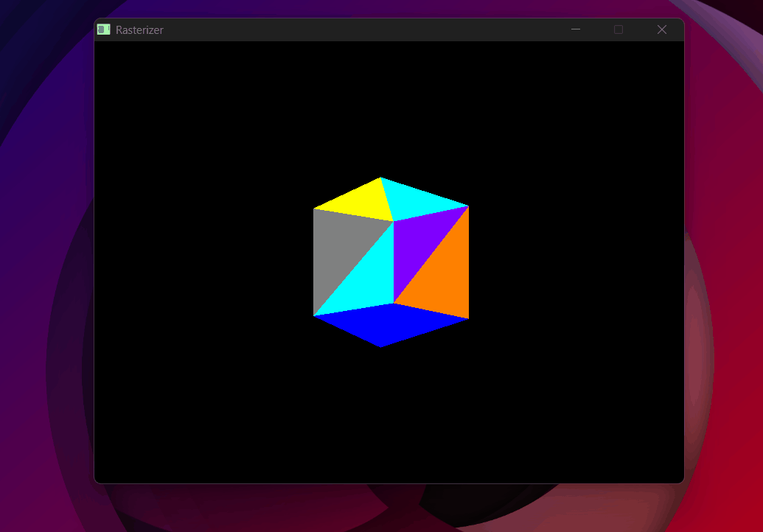Minimize the Rasterizer window

coord(576,29)
